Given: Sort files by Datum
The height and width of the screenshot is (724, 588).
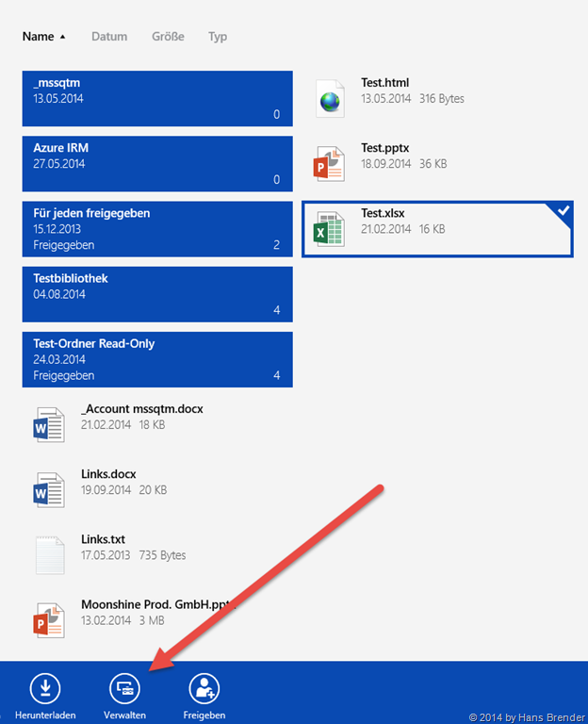Looking at the screenshot, I should pos(109,37).
